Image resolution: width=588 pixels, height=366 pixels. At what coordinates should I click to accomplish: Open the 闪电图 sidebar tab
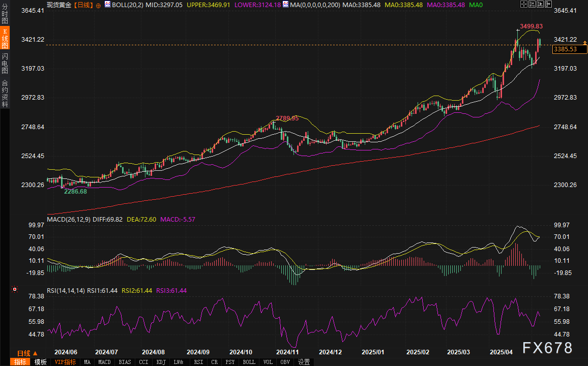5,63
